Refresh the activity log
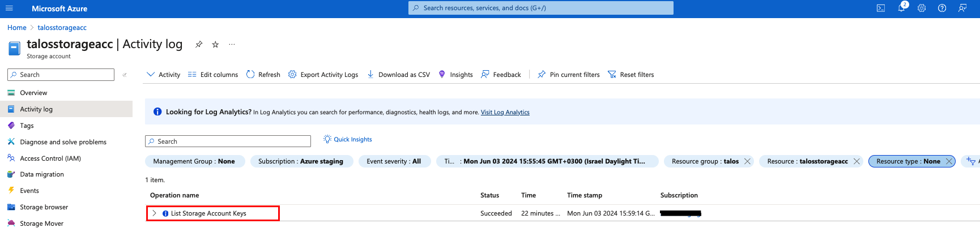Viewport: 980px width, 232px height. 263,75
